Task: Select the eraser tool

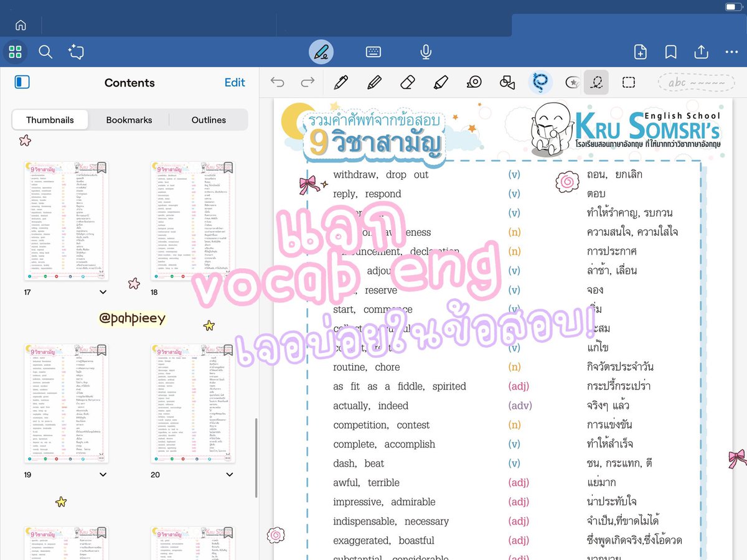Action: 407,82
